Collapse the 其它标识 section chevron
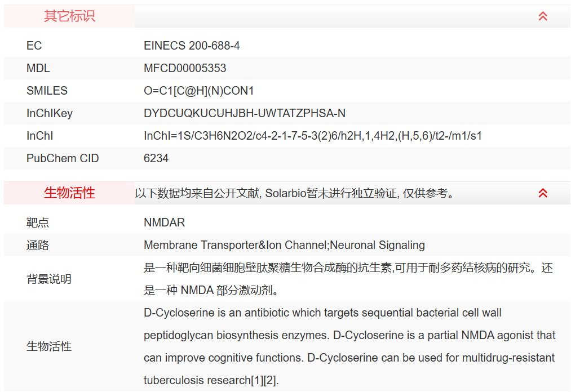The width and height of the screenshot is (571, 392). tap(543, 16)
